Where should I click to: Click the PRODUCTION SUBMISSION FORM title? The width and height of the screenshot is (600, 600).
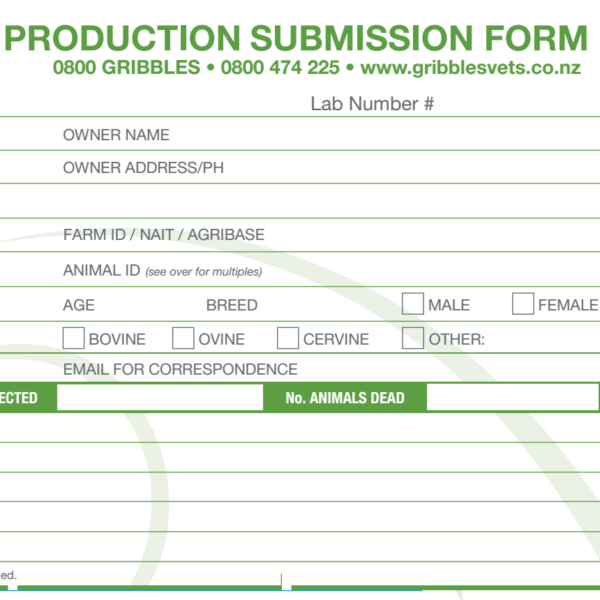295,38
